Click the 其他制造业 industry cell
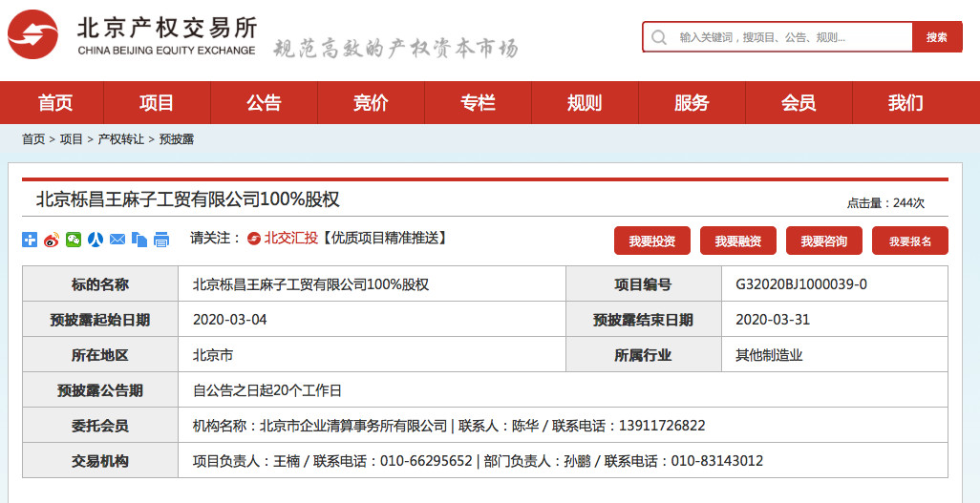The image size is (980, 503). click(x=835, y=355)
